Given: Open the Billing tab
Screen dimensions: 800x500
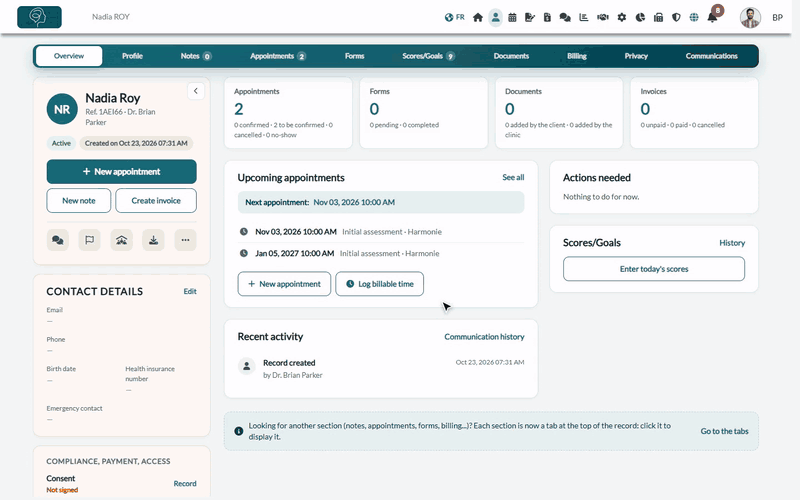Looking at the screenshot, I should [x=577, y=56].
